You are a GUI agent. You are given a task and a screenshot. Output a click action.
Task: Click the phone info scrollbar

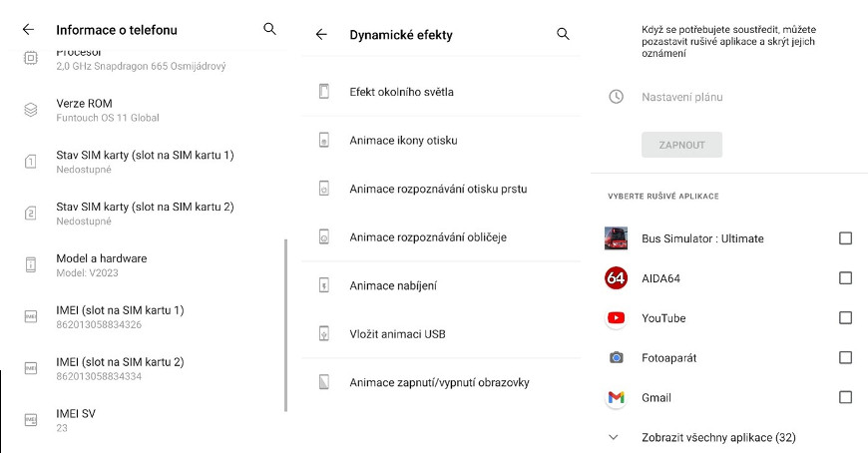(x=285, y=325)
